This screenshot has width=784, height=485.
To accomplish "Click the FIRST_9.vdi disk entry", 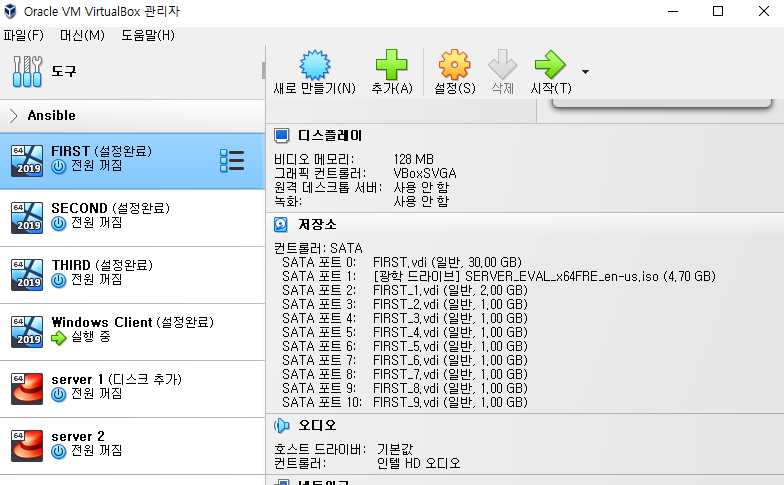I will point(450,402).
